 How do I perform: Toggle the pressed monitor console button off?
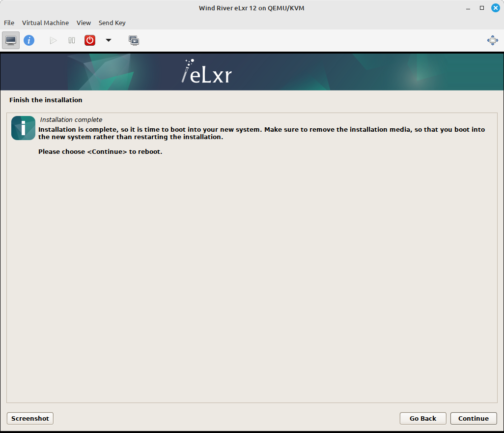click(11, 40)
